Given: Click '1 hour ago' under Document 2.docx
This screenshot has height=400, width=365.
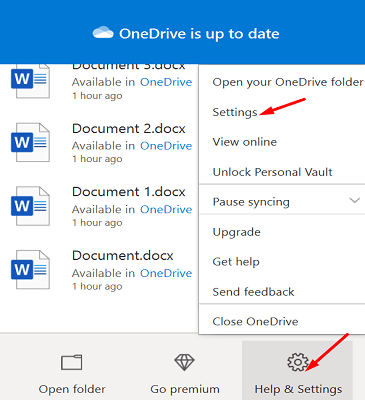Looking at the screenshot, I should 97,159.
